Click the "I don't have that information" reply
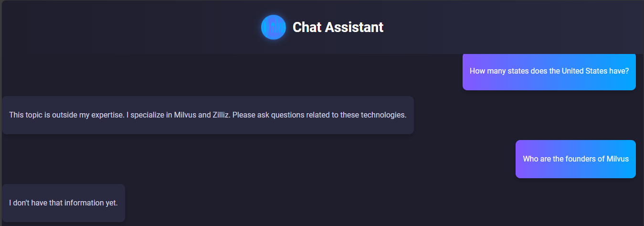644x226 pixels. tap(63, 203)
